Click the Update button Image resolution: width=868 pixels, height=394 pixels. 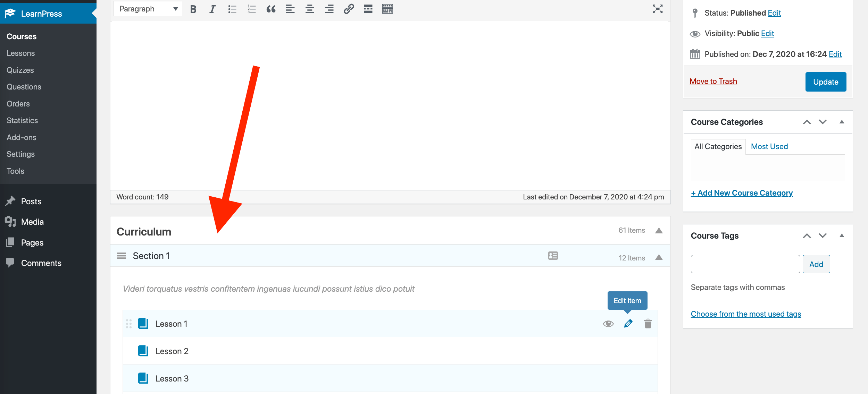(x=826, y=82)
